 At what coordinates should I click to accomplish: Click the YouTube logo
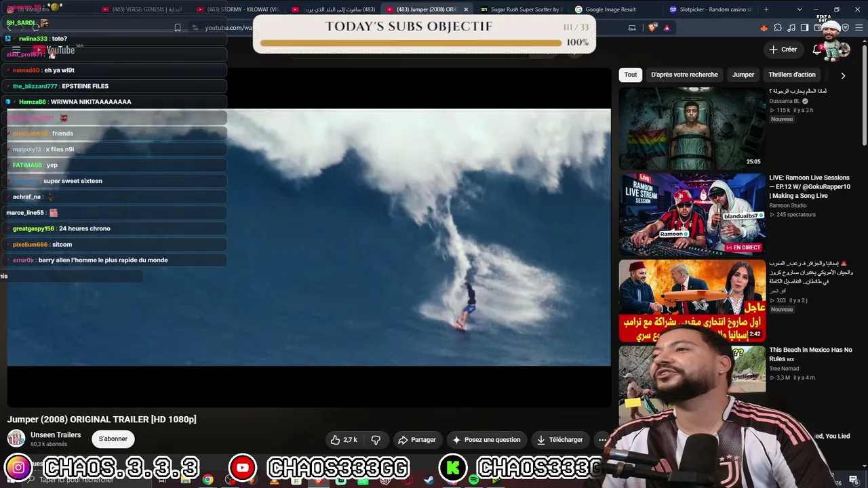[54, 49]
